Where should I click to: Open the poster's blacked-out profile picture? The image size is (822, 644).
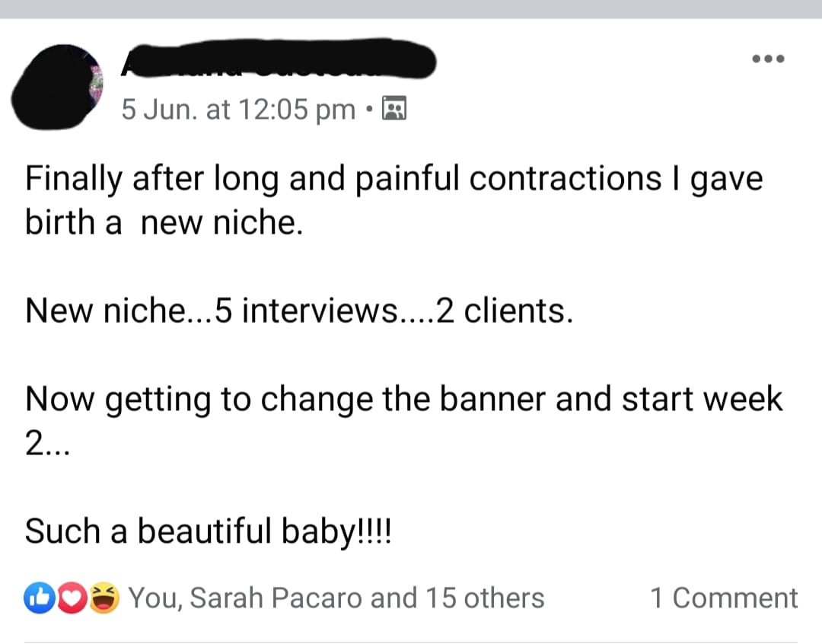tap(56, 87)
